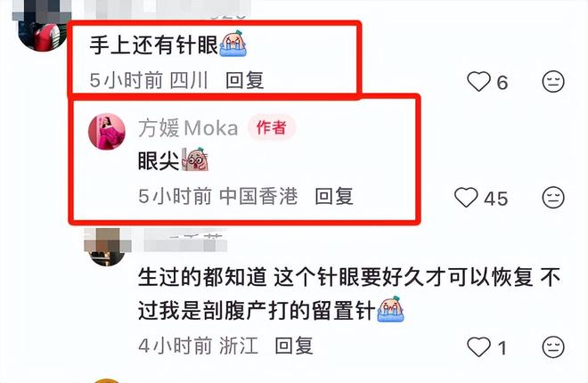Like 方媛Moka's reply with 45 likes

[466, 197]
